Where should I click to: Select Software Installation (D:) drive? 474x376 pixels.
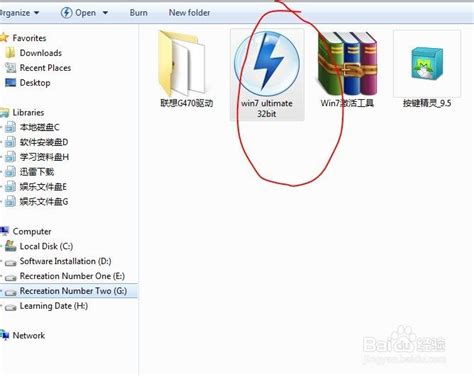(65, 261)
